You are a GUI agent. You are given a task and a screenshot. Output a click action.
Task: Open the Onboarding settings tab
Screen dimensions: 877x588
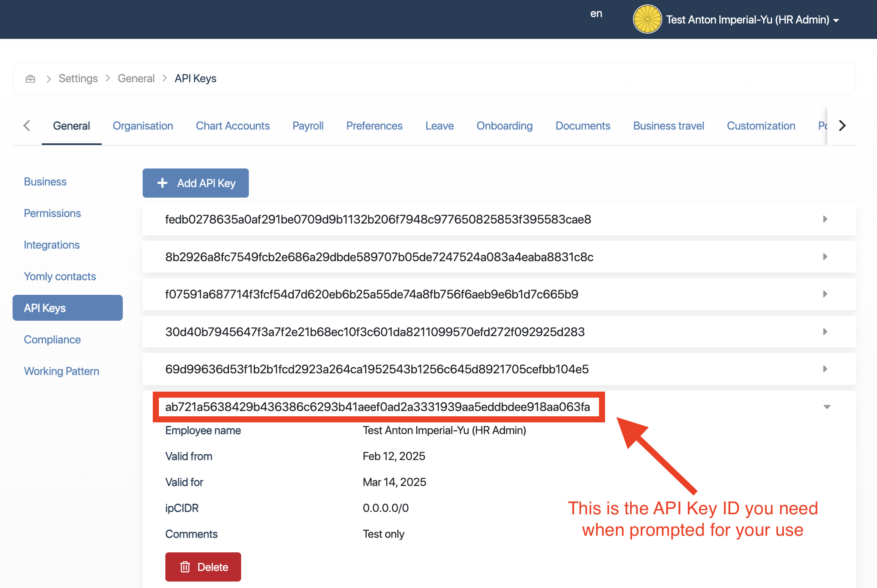504,126
